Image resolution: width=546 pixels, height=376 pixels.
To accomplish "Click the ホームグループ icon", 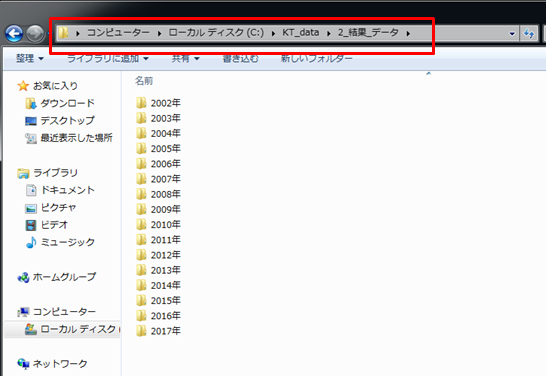I will point(23,277).
